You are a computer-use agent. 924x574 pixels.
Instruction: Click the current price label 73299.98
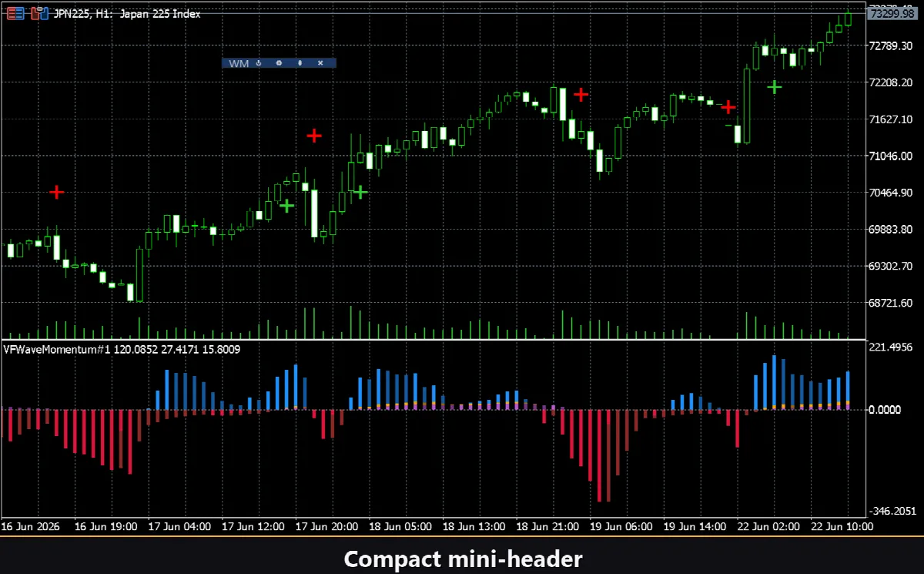[894, 13]
